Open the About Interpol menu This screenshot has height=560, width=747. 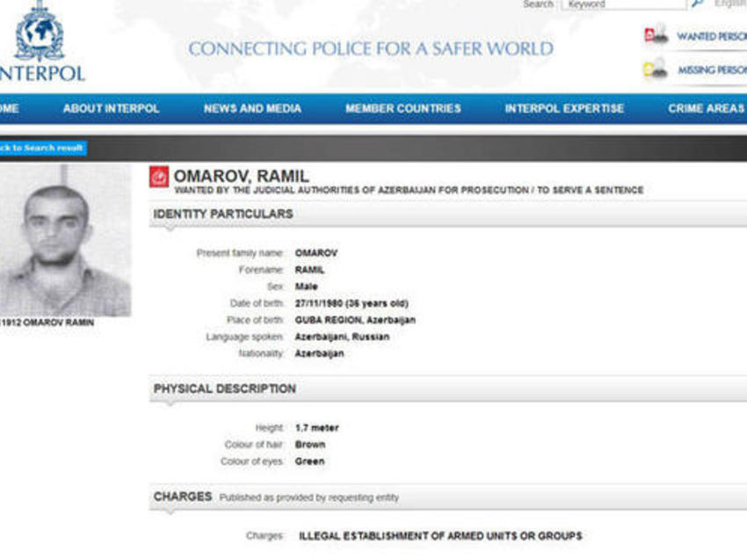coord(111,109)
